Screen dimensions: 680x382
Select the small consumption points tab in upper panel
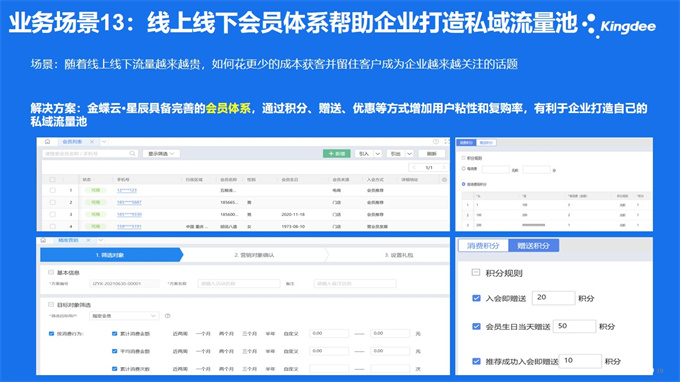point(467,143)
